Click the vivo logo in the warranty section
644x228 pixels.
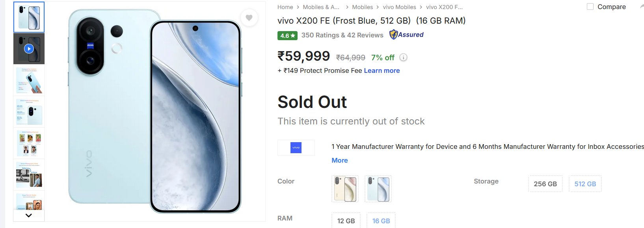296,148
